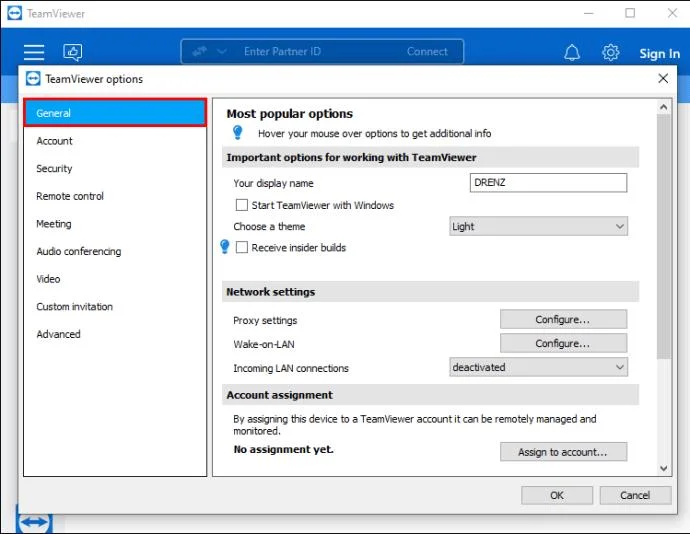Click the scroll down arrow in options pane
Screen dimensions: 690x534
[664, 468]
